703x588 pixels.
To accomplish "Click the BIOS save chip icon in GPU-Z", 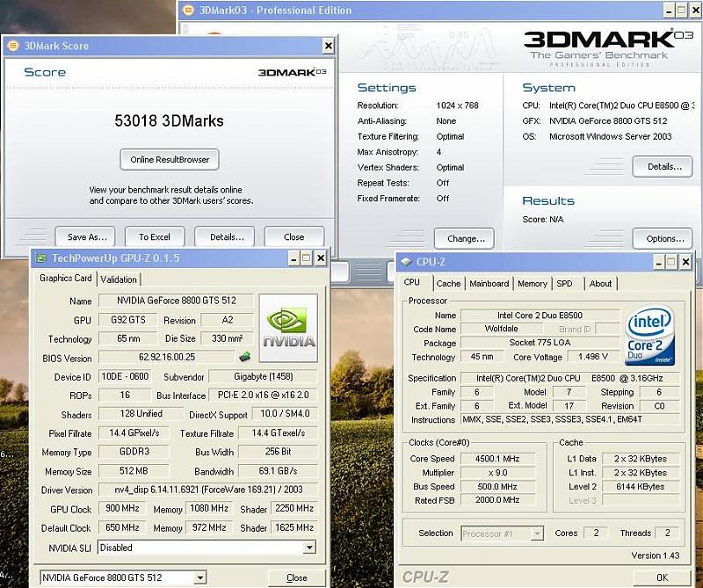I will tap(244, 358).
